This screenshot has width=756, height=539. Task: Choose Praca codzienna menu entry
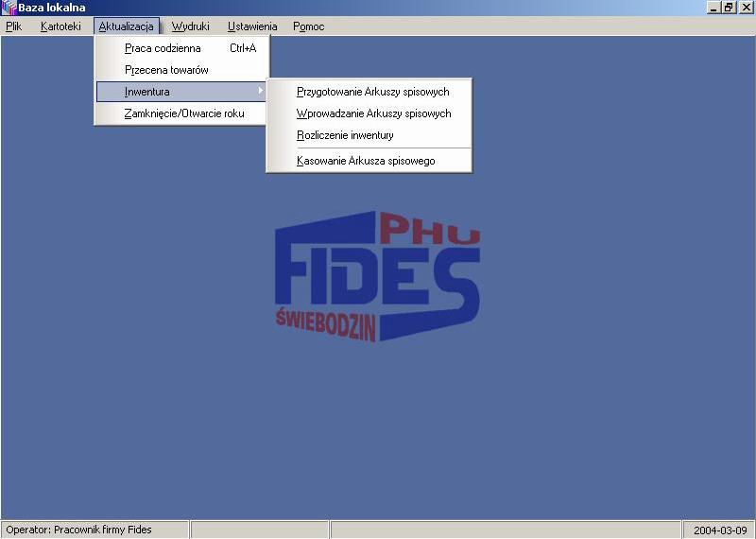(181, 48)
